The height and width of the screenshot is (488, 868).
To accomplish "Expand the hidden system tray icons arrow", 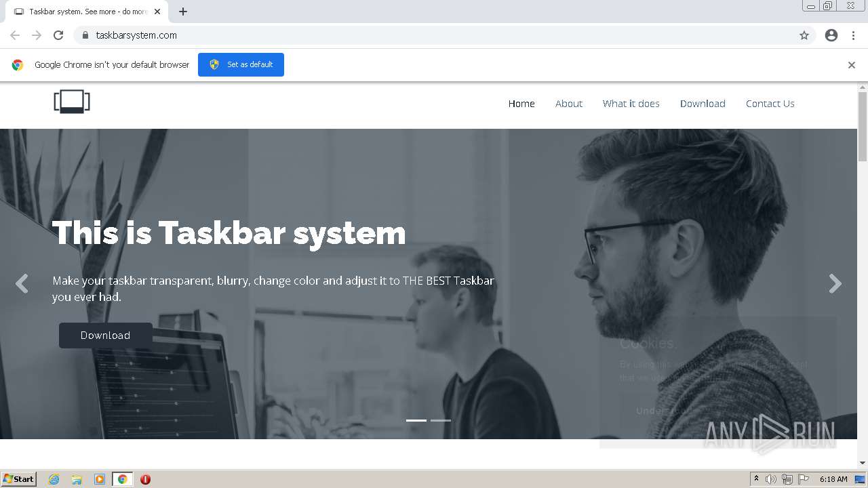I will click(x=756, y=479).
